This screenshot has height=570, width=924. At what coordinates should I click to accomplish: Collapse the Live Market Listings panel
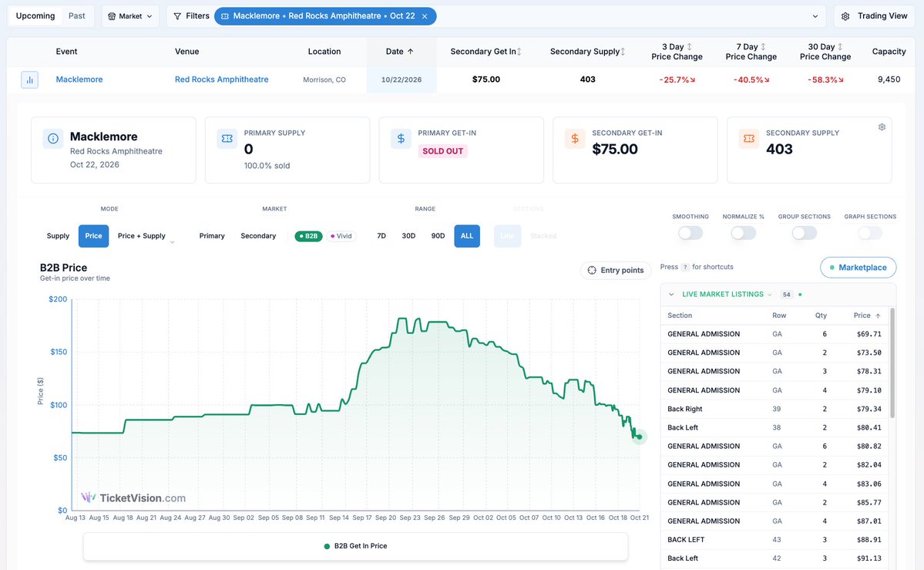click(671, 295)
